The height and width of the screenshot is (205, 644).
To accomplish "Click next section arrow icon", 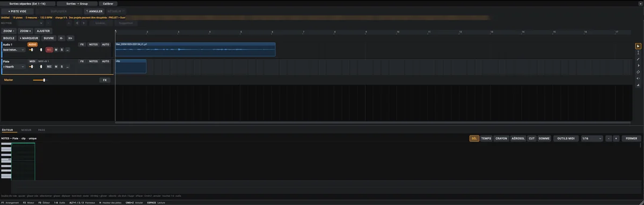I will (x=84, y=23).
